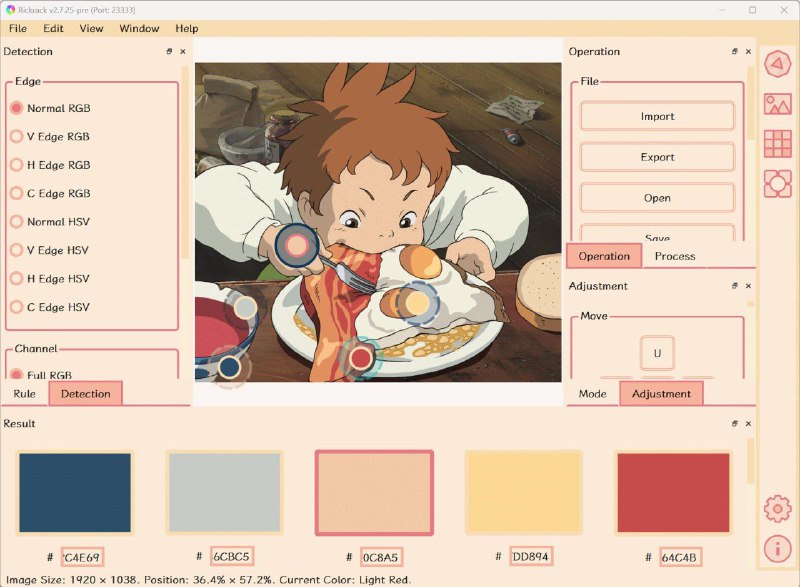The image size is (800, 587).
Task: Select the skin-tone color marker on the fork hand
Action: coord(296,246)
